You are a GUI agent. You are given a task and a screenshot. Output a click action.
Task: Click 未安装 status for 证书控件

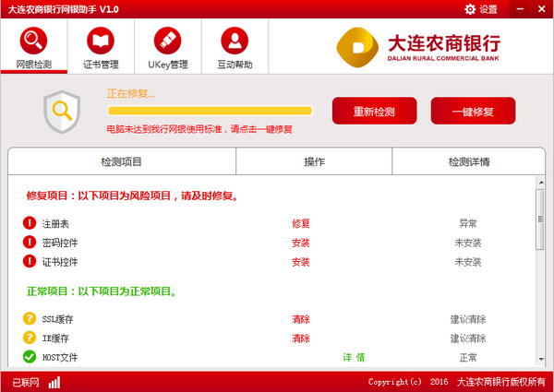pyautogui.click(x=468, y=262)
